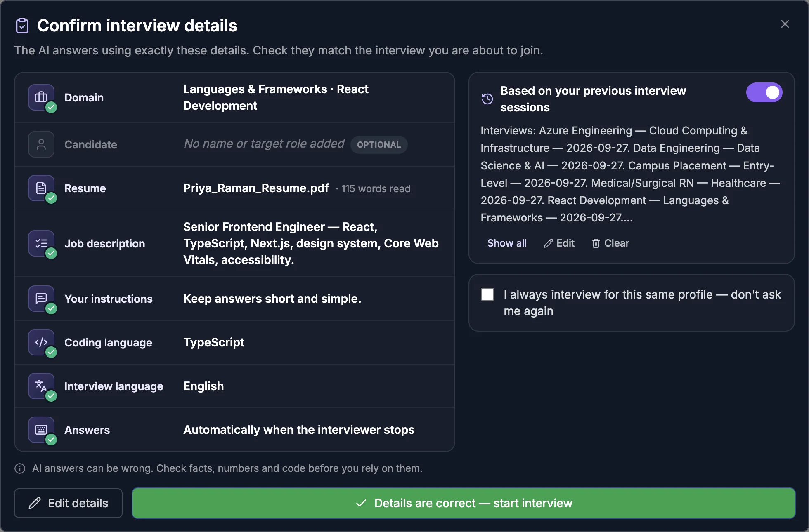Start interview with details are correct button
This screenshot has height=532, width=809.
click(464, 503)
